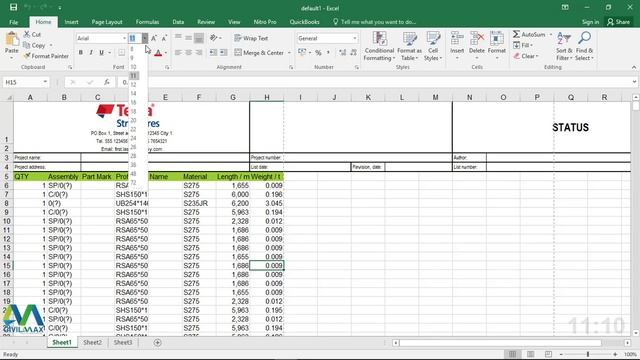The width and height of the screenshot is (640, 360).
Task: Click the Insert Function fx icon
Action: (x=107, y=82)
